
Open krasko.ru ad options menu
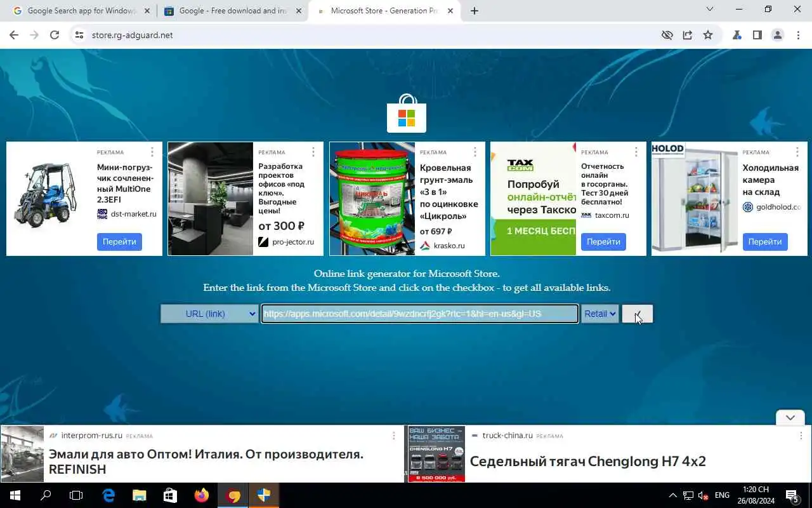(475, 152)
